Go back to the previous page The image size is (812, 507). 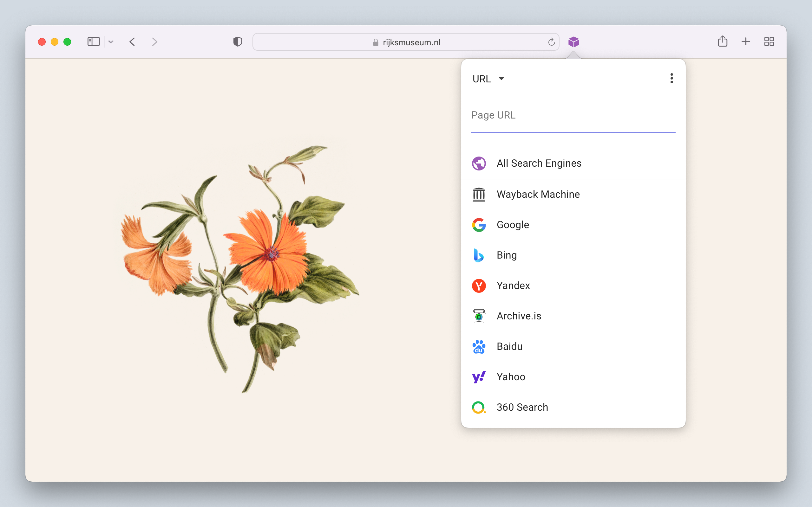(x=132, y=42)
